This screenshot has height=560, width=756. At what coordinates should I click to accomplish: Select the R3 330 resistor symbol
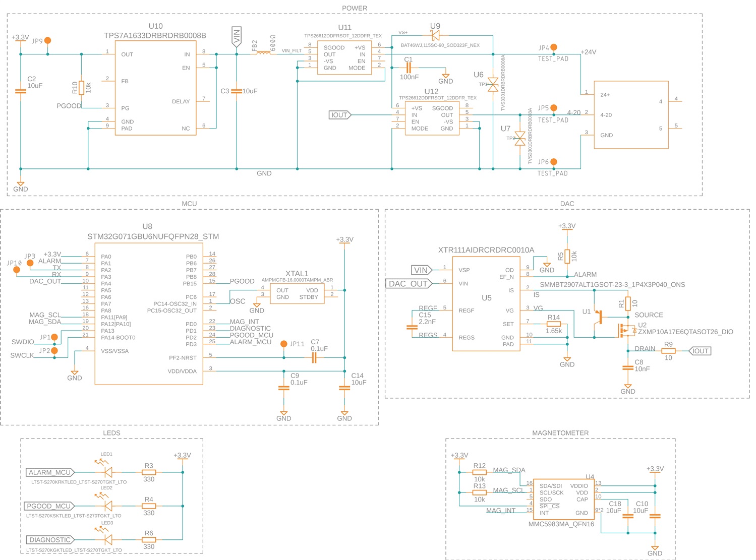coord(149,472)
